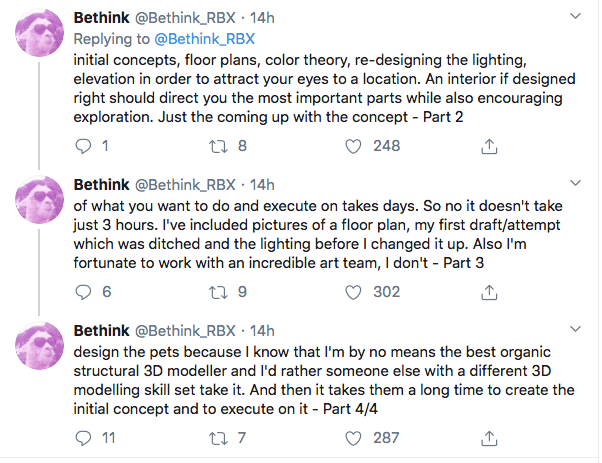Share the Part 2 tweet
The width and height of the screenshot is (602, 463).
coord(490,146)
